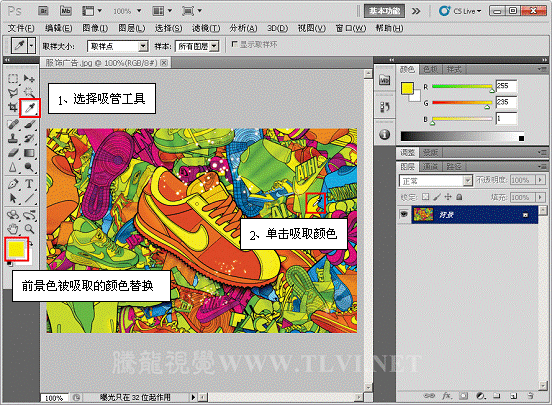Select the Zoom tool in toolbox
Viewport: 552px width, 405px height.
29,229
